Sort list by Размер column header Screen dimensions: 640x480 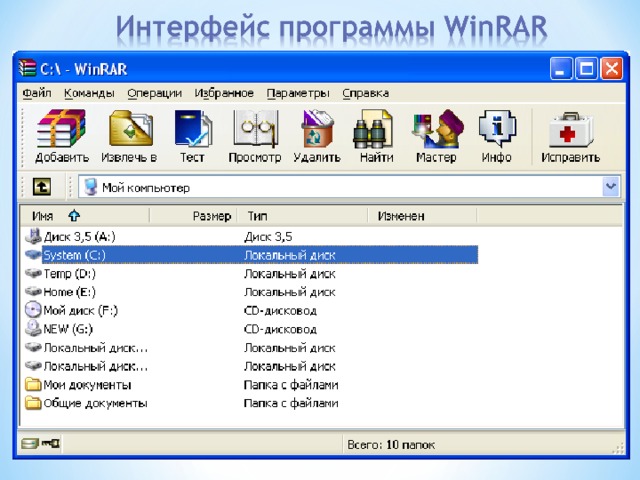[x=211, y=216]
